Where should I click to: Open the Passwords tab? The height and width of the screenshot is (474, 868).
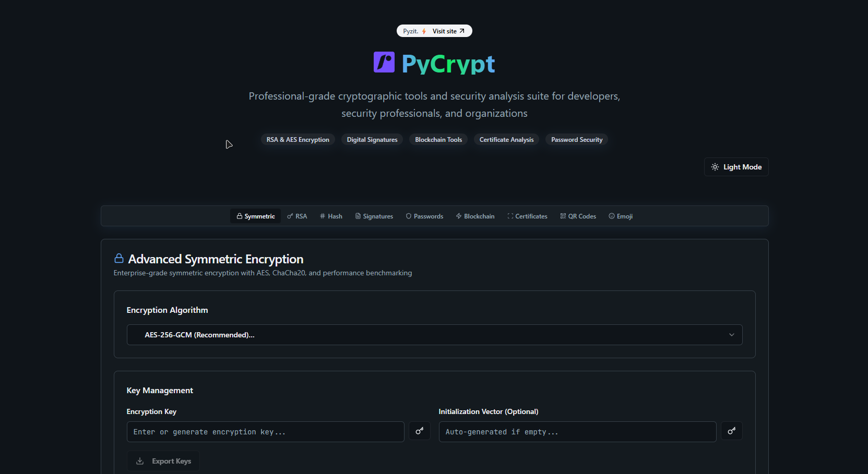click(x=424, y=216)
